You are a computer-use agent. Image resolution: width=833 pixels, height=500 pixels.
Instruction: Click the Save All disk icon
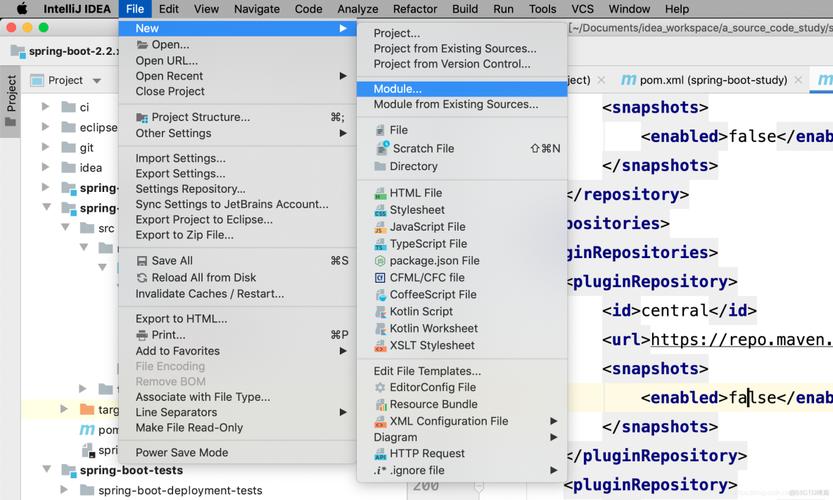click(x=142, y=261)
